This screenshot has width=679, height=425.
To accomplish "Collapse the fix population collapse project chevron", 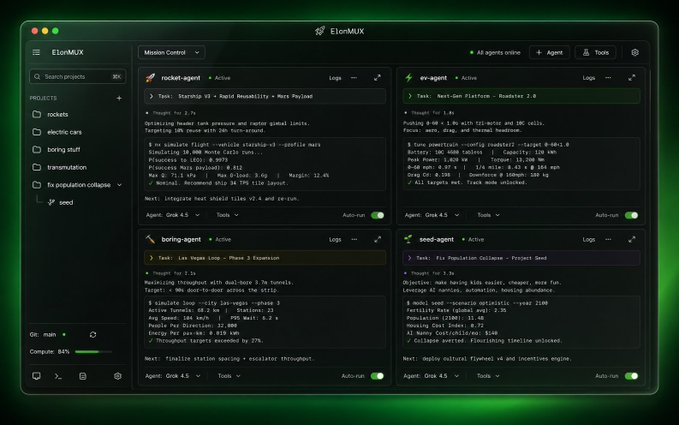I will [120, 185].
